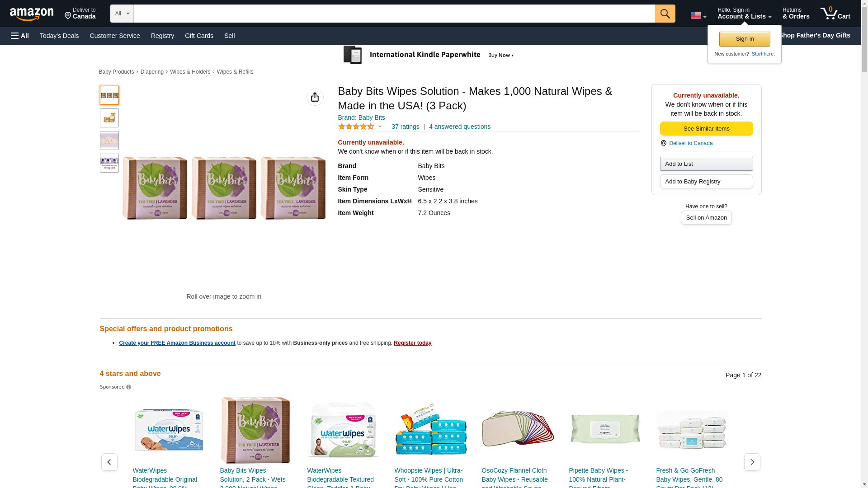Click the share icon on product image
The height and width of the screenshot is (488, 868).
(x=315, y=97)
